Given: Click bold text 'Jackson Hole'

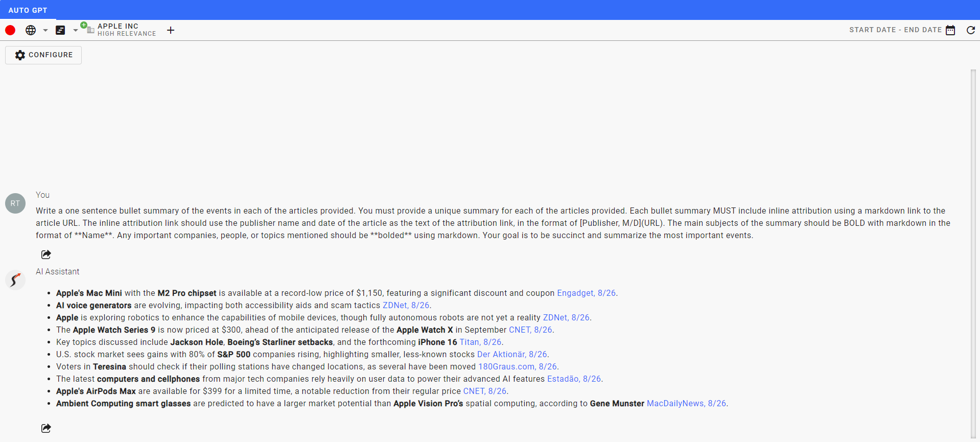Looking at the screenshot, I should 197,342.
